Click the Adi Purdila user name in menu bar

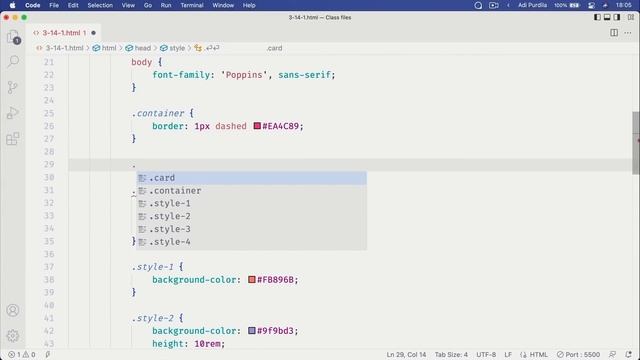[532, 5]
